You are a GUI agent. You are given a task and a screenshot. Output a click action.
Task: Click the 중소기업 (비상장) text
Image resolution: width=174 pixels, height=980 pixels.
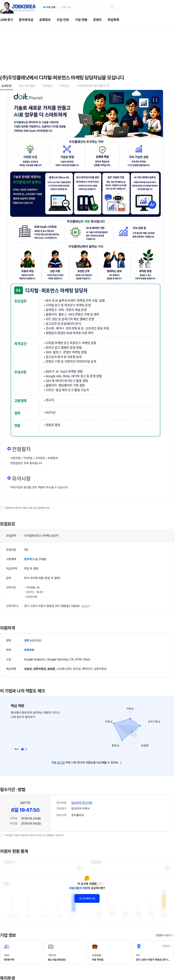tap(57, 960)
